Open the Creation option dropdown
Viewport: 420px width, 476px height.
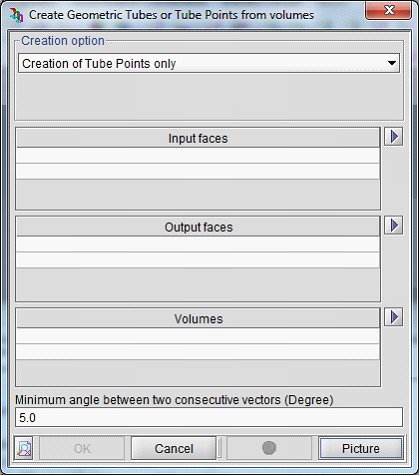tap(209, 63)
